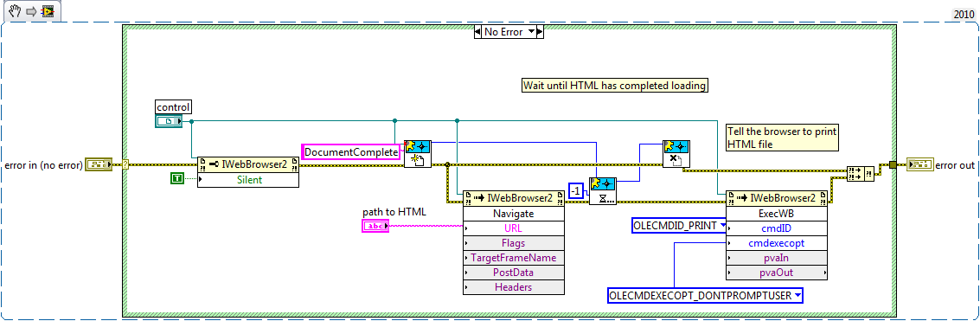The image size is (980, 321).
Task: Click the URL input of Navigate
Action: tap(514, 228)
